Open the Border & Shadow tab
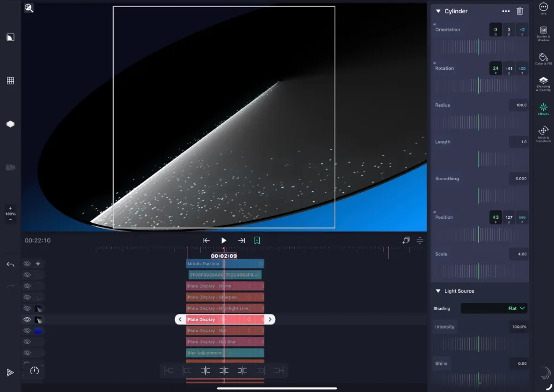 click(544, 33)
